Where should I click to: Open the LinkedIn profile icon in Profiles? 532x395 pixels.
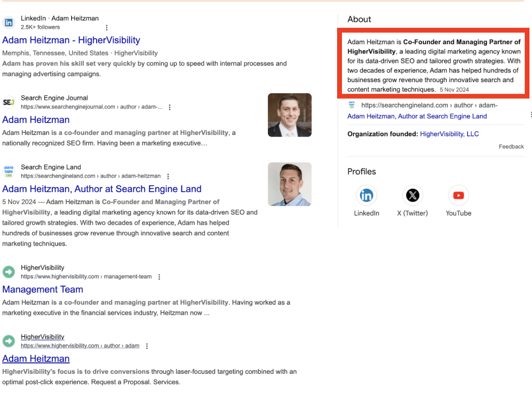(x=366, y=196)
